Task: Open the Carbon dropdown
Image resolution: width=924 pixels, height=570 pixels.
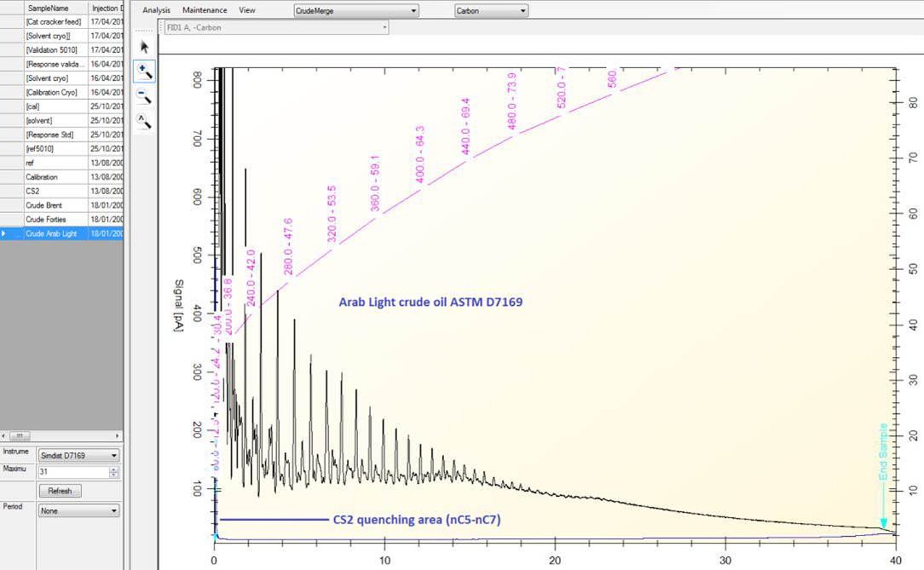Action: click(491, 11)
